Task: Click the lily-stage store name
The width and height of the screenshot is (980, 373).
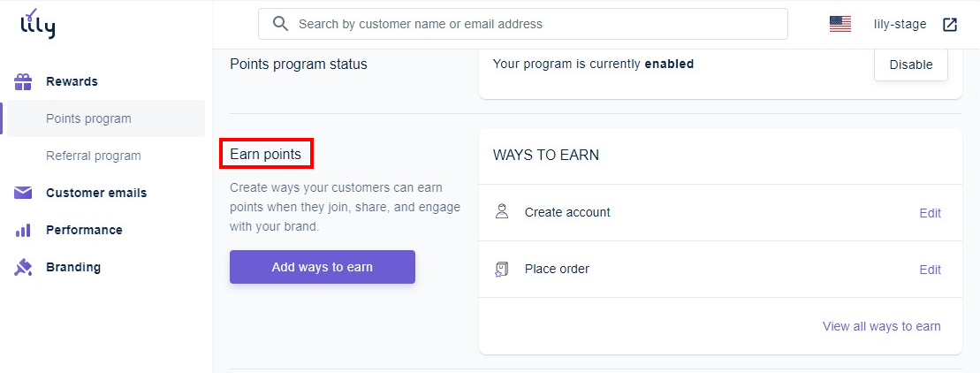Action: click(900, 25)
